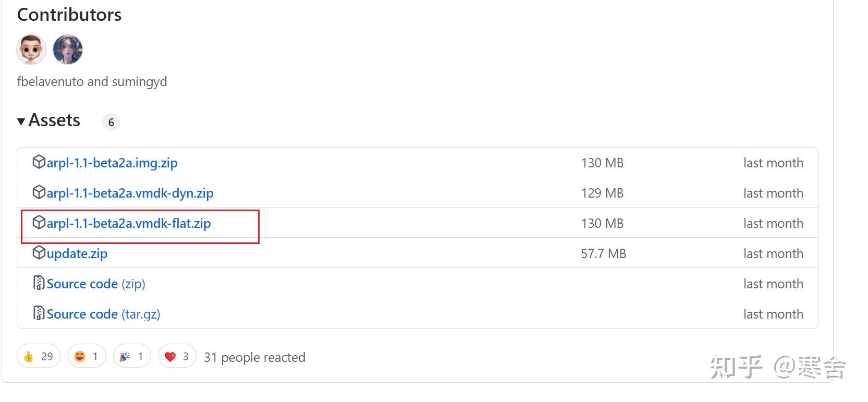Click the archive icon beside Source code (tar.gz)
The width and height of the screenshot is (868, 402).
pos(39,313)
